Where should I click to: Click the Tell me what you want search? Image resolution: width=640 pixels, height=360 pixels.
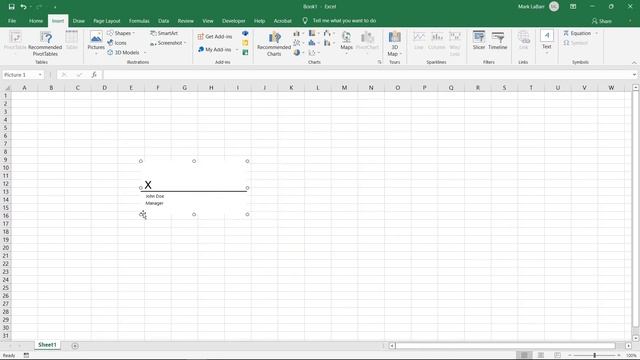(x=344, y=20)
